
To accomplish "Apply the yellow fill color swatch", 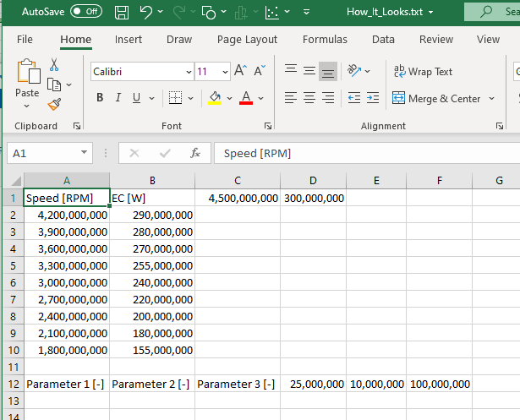I will [215, 98].
